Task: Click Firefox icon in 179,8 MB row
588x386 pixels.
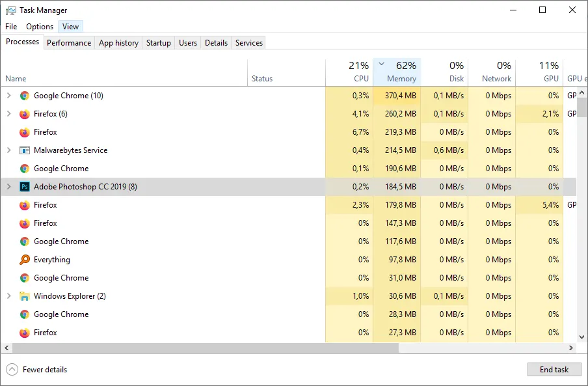Action: 24,205
